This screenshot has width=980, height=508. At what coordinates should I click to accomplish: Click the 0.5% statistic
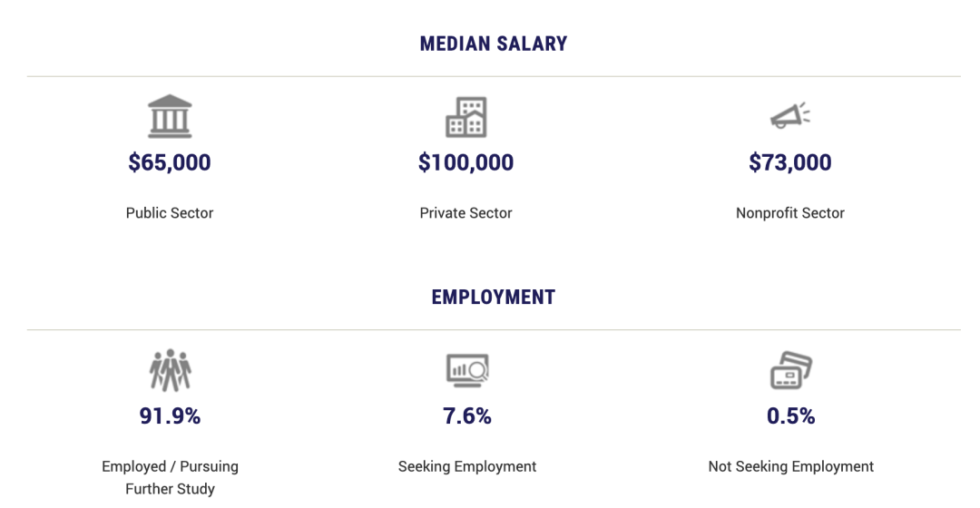(790, 416)
